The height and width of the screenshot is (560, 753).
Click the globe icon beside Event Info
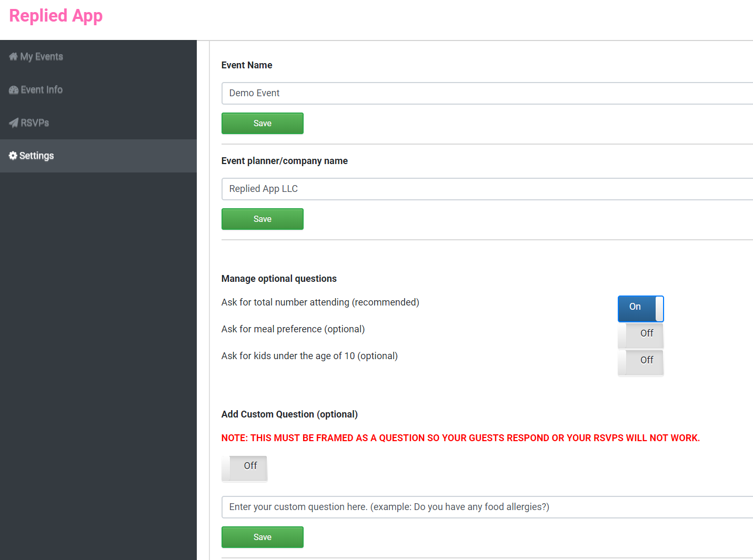13,89
